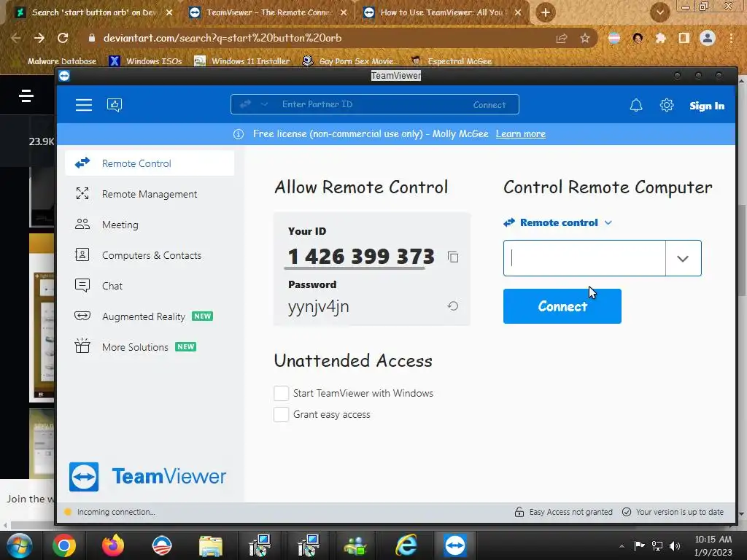
Task: Open Windows ISOs bookmark
Action: (146, 61)
